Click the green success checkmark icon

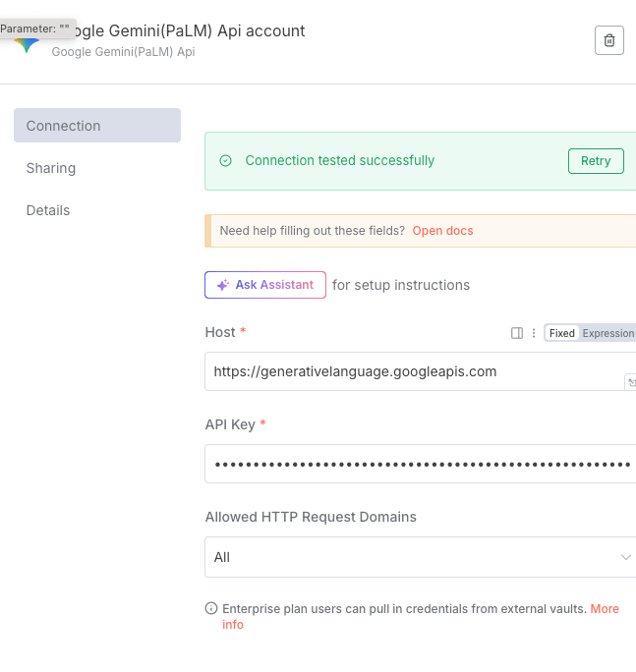pyautogui.click(x=226, y=160)
